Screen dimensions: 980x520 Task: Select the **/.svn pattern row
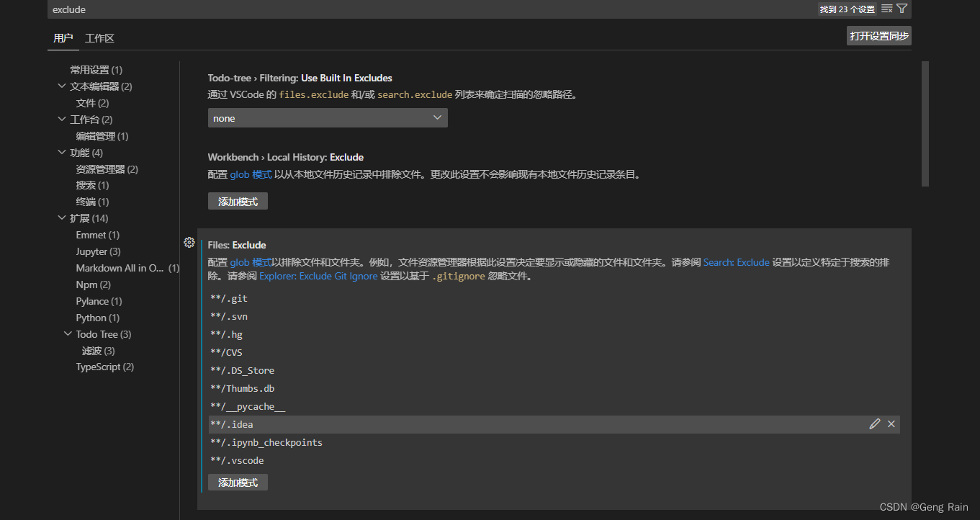(x=554, y=316)
